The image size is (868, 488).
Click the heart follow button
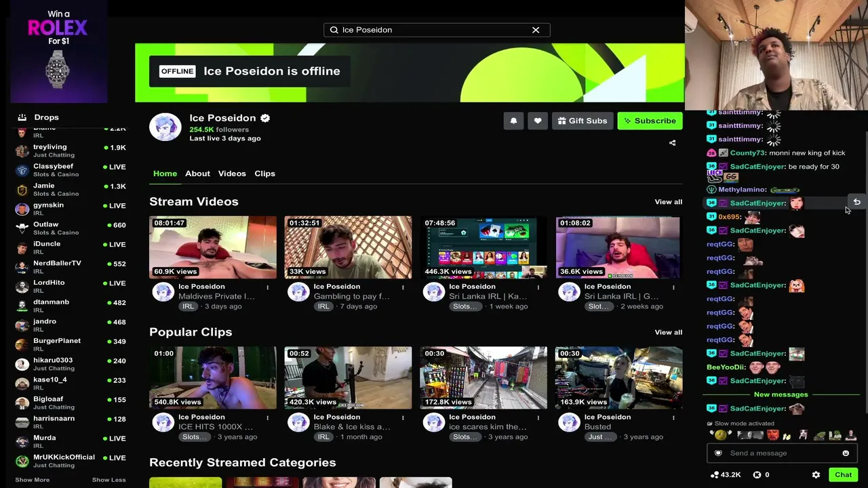coord(538,121)
